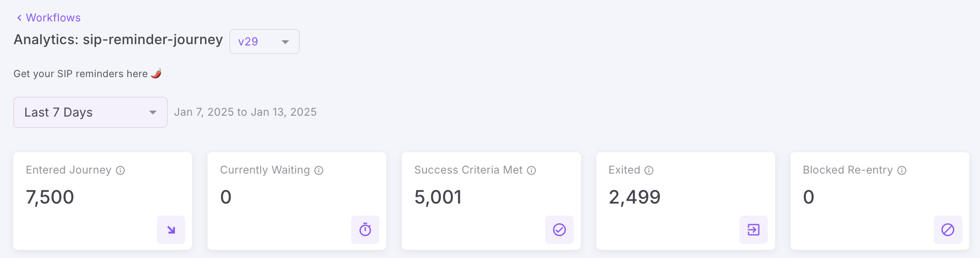Select the Success Criteria Met 5,001 value

(438, 198)
